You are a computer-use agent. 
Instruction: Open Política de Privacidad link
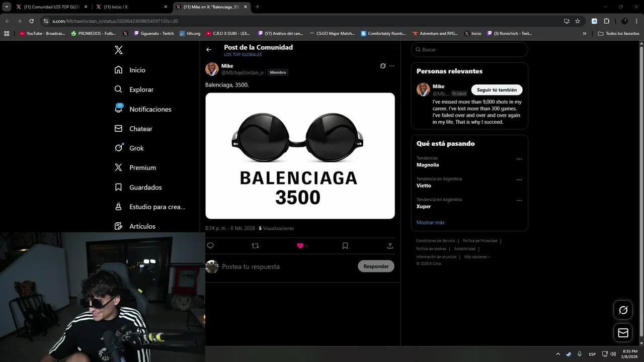479,241
